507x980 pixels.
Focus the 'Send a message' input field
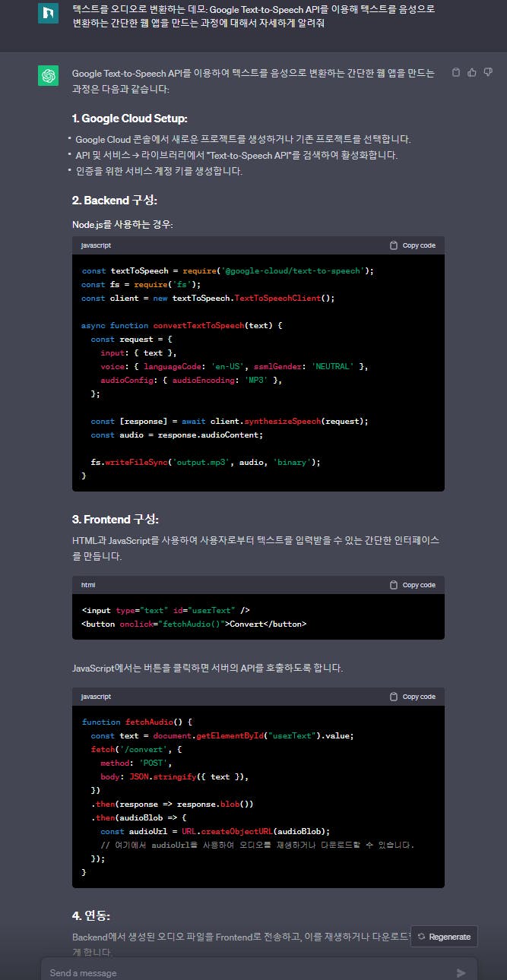[x=258, y=972]
